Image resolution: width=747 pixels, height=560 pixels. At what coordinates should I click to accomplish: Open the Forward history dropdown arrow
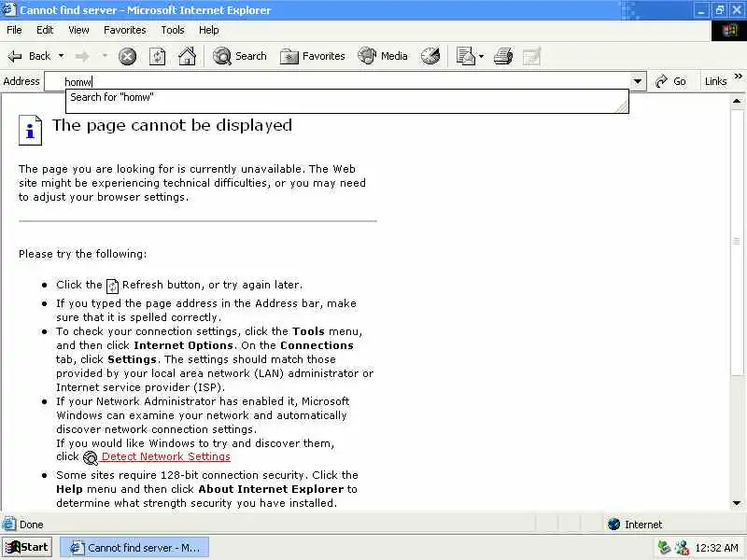coord(105,56)
